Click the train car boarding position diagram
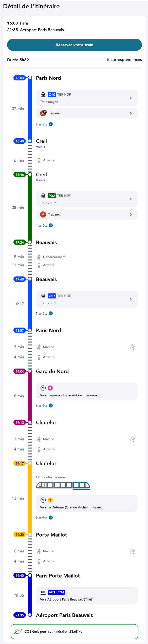The height and width of the screenshot is (644, 148). point(63,485)
